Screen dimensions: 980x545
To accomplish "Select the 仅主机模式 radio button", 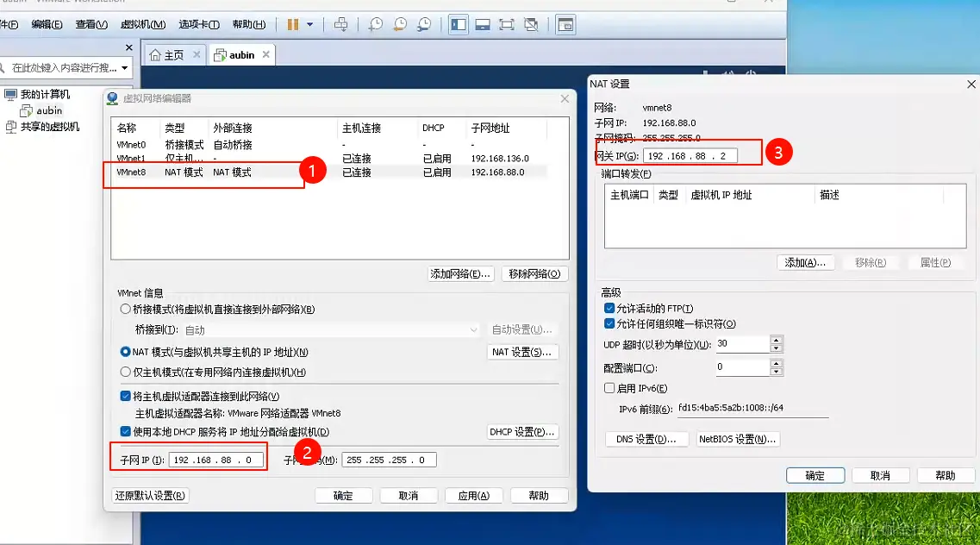I will pyautogui.click(x=125, y=372).
